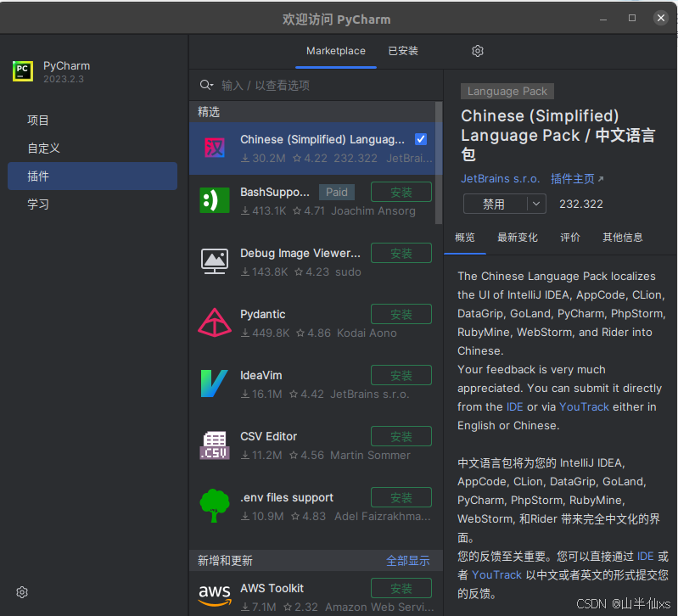Open the 最新变化 tab
The height and width of the screenshot is (616, 678).
517,238
